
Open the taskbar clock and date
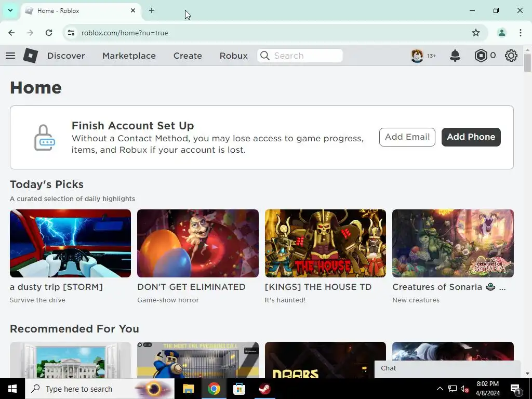coord(487,389)
